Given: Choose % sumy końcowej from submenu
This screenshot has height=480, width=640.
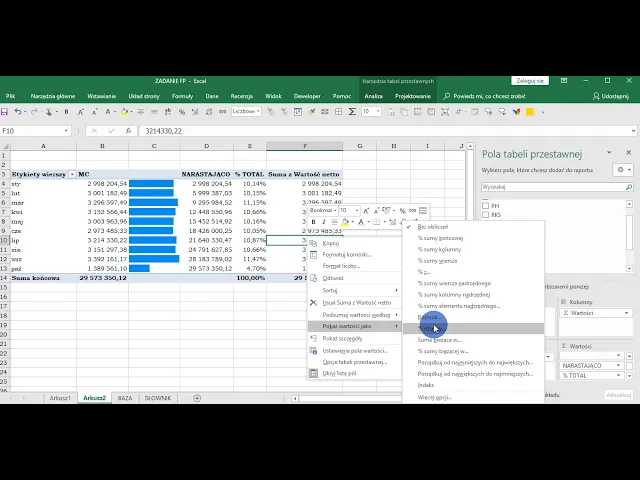Looking at the screenshot, I should (440, 238).
